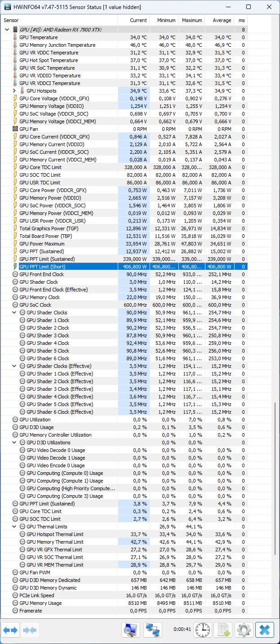Open the remote network computers icon
The width and height of the screenshot is (280, 644).
pyautogui.click(x=153, y=630)
